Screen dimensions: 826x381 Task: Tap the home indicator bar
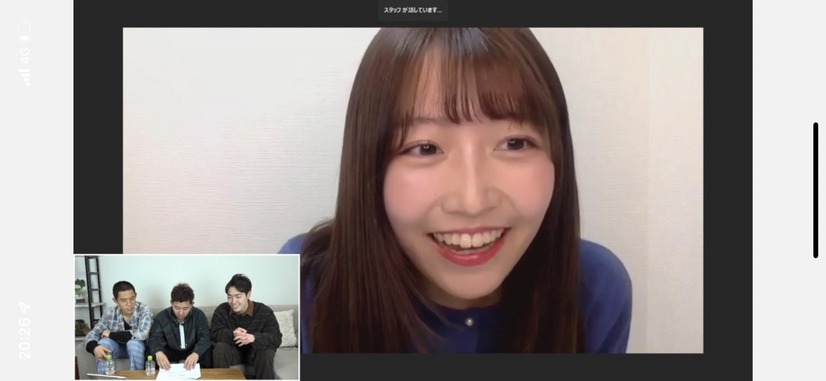[x=815, y=190]
